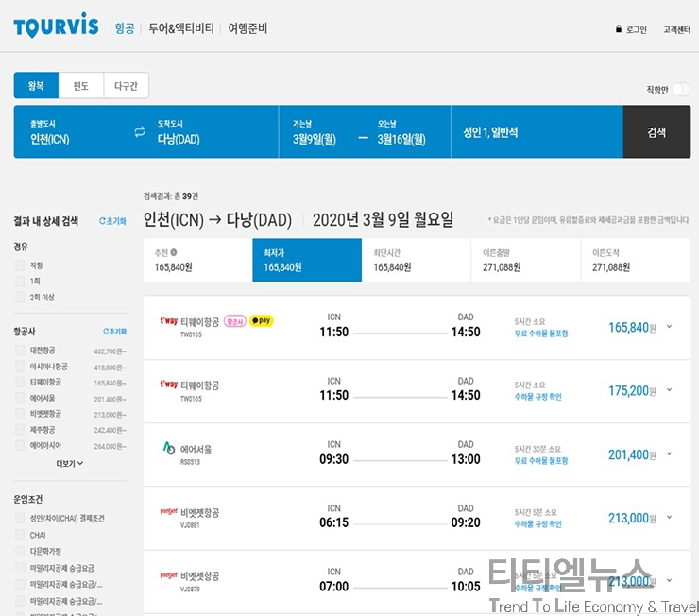Viewport: 699px width, 616px height.
Task: Check the 1회 stopover filter
Action: (x=20, y=281)
